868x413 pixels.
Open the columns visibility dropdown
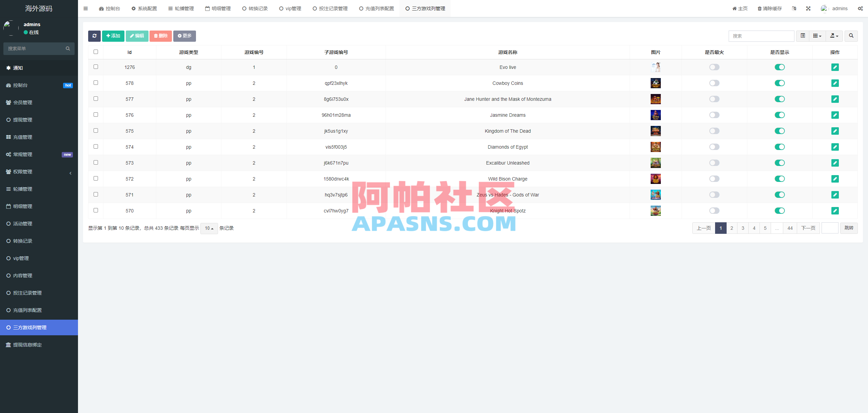click(817, 36)
